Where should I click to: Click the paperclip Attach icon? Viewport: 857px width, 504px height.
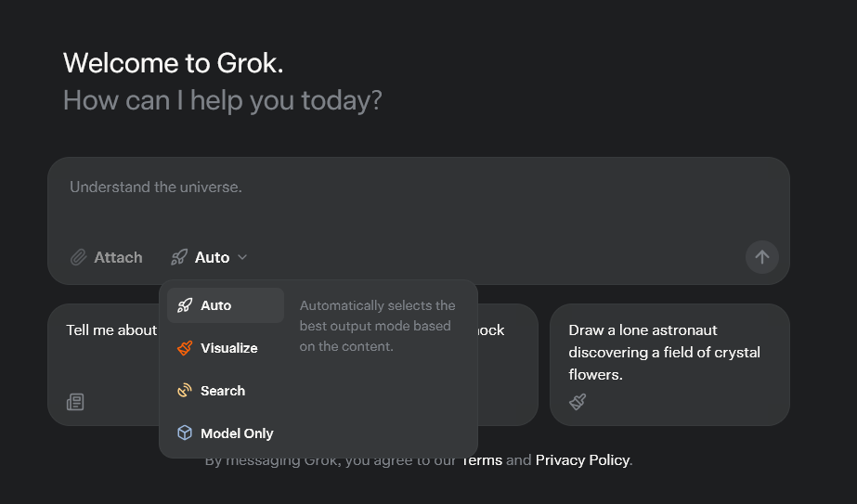pos(79,257)
